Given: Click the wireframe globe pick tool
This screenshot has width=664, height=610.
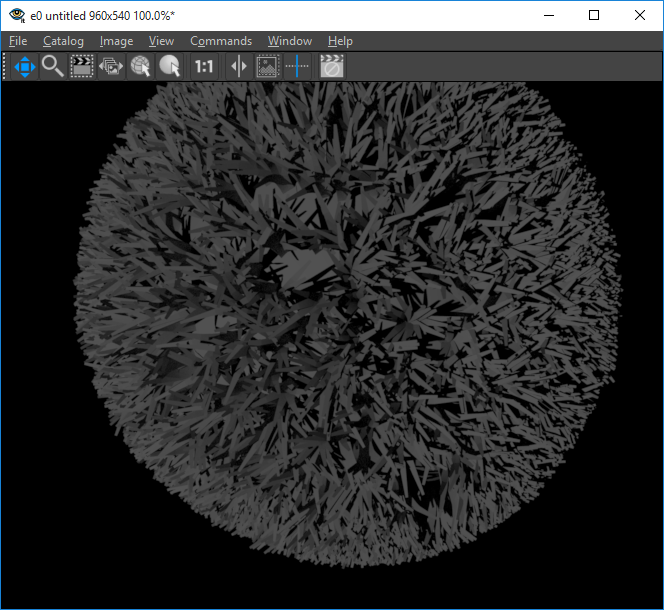Looking at the screenshot, I should coord(141,67).
